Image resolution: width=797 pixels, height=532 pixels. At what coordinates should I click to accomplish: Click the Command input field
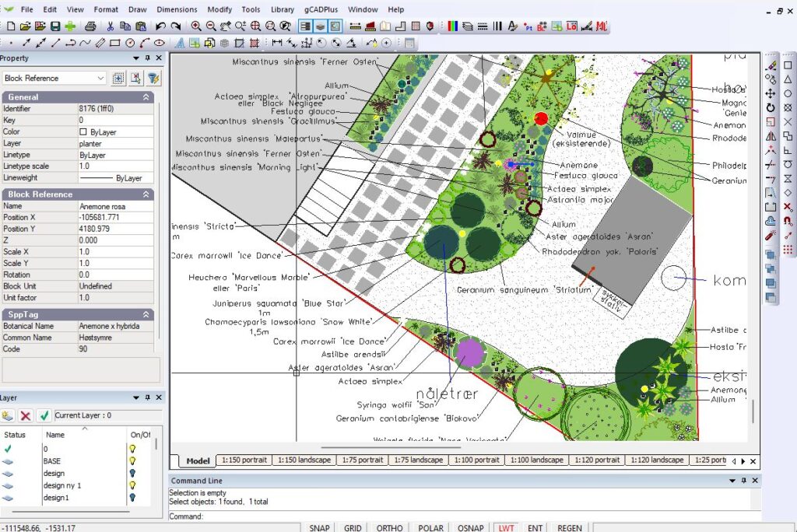(x=482, y=516)
